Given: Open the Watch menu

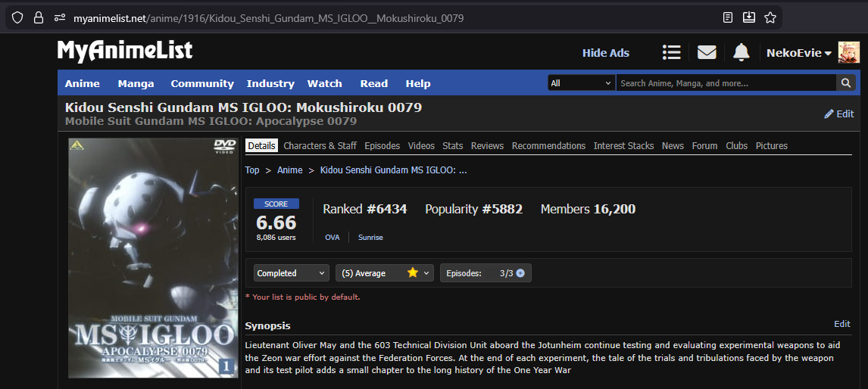Looking at the screenshot, I should click(324, 83).
